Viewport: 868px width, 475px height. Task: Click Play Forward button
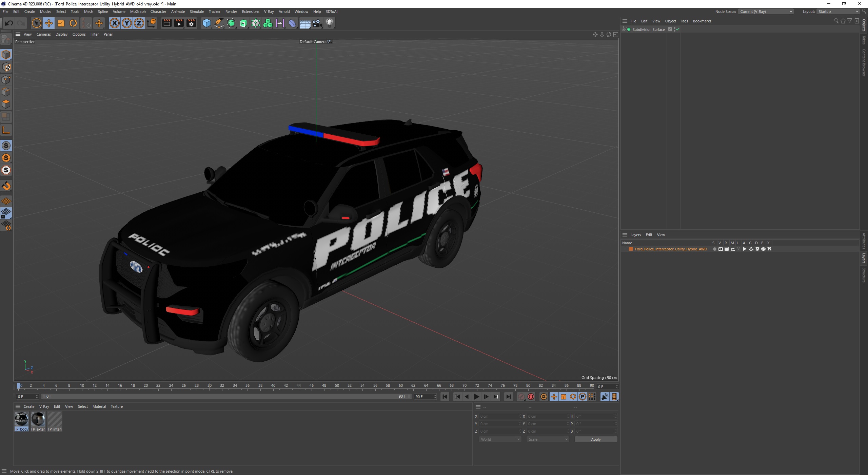pos(477,397)
